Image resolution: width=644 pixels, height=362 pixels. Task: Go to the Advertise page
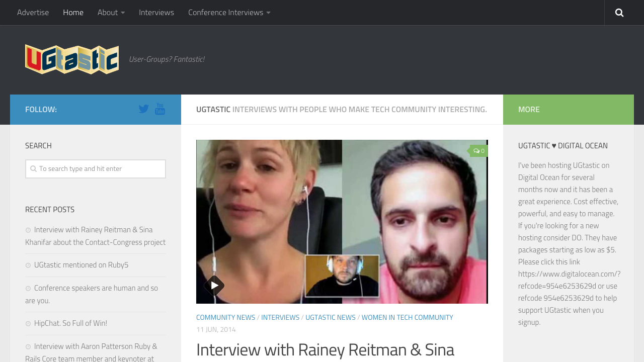(33, 13)
